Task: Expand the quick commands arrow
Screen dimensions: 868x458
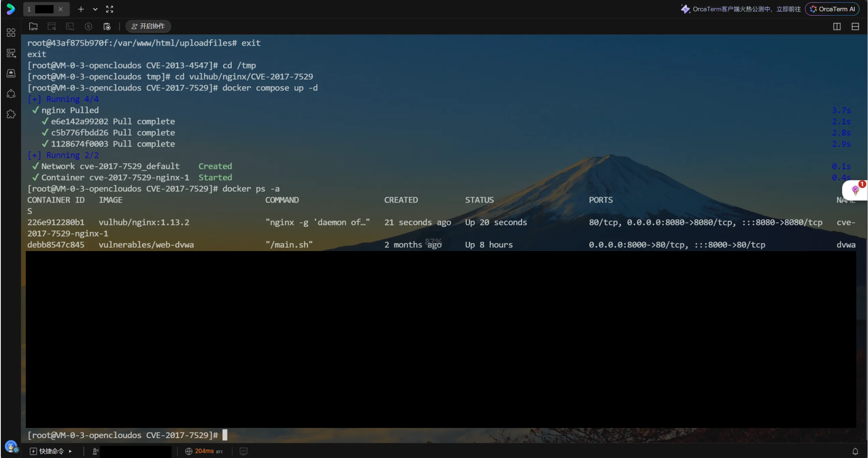Action: pyautogui.click(x=70, y=451)
